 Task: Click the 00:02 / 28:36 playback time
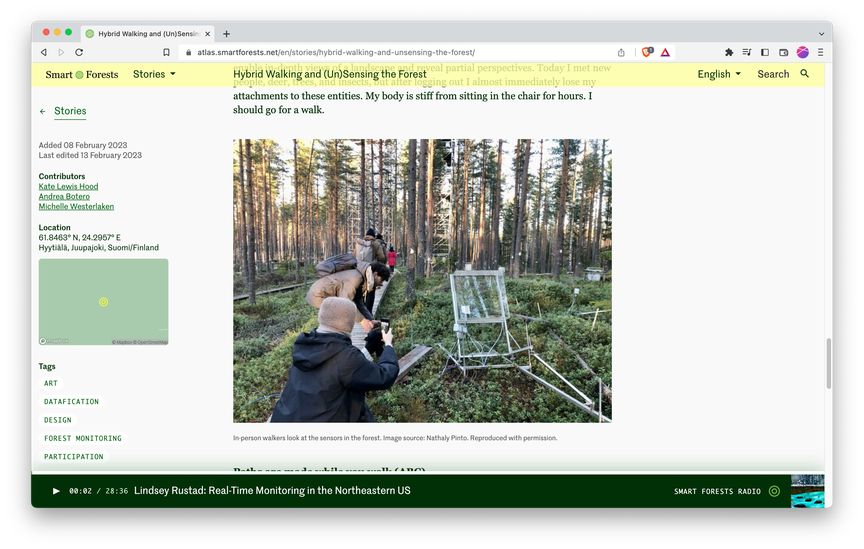coord(98,491)
